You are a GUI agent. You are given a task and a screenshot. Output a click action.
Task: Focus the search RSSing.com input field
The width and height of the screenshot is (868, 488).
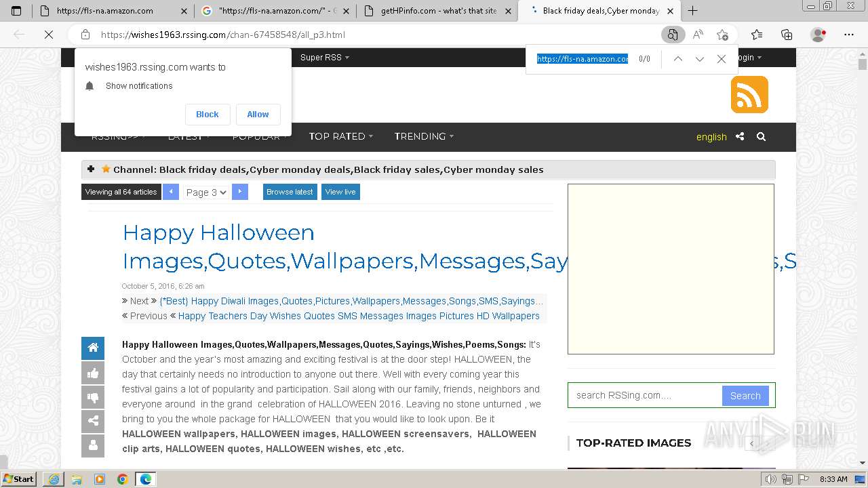[x=645, y=396]
